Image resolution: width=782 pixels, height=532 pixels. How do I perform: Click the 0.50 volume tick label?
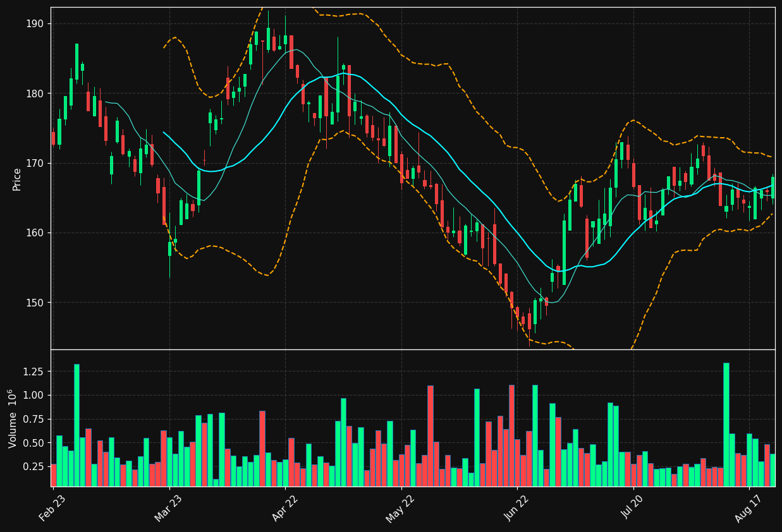pyautogui.click(x=34, y=443)
